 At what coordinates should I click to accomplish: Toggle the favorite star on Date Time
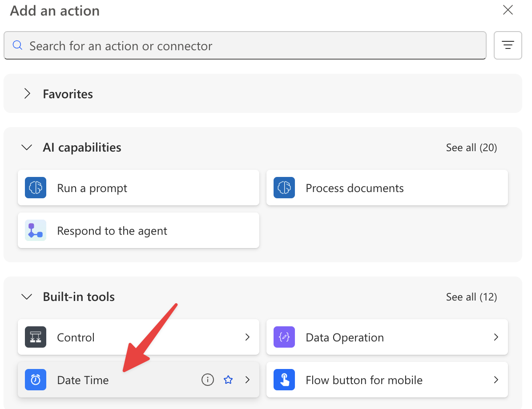tap(228, 380)
